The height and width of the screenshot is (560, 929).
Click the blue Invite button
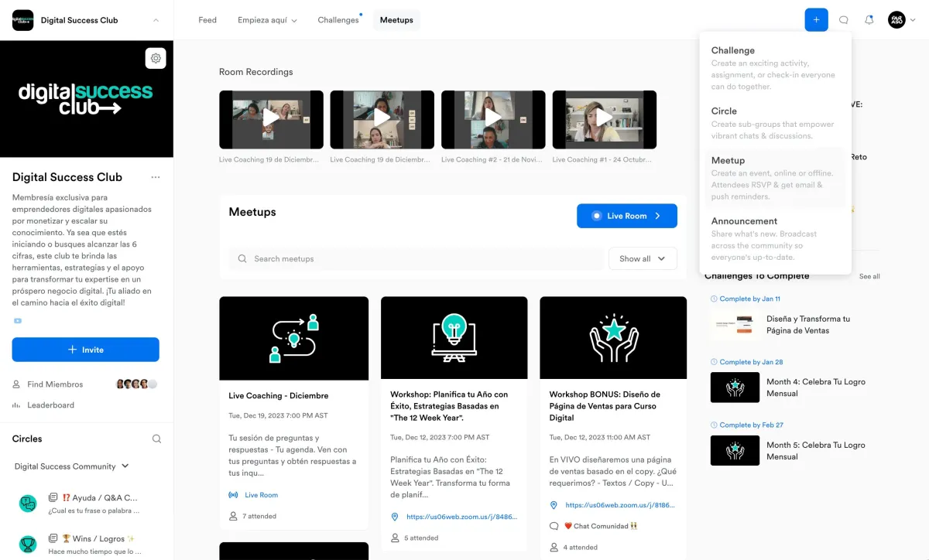tap(85, 350)
